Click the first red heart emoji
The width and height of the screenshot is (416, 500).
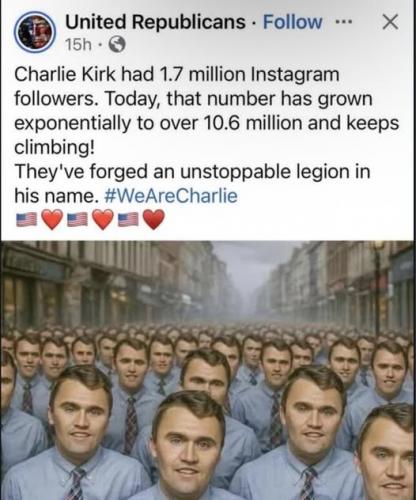pyautogui.click(x=52, y=220)
